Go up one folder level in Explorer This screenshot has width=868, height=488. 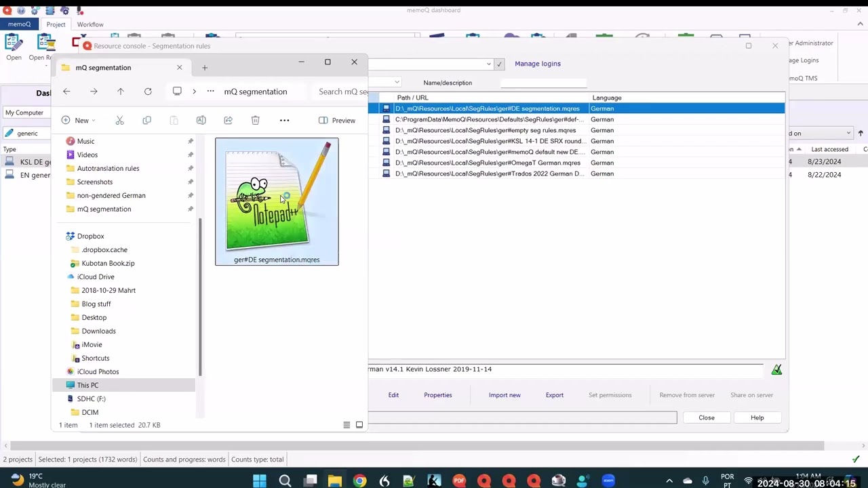(121, 91)
